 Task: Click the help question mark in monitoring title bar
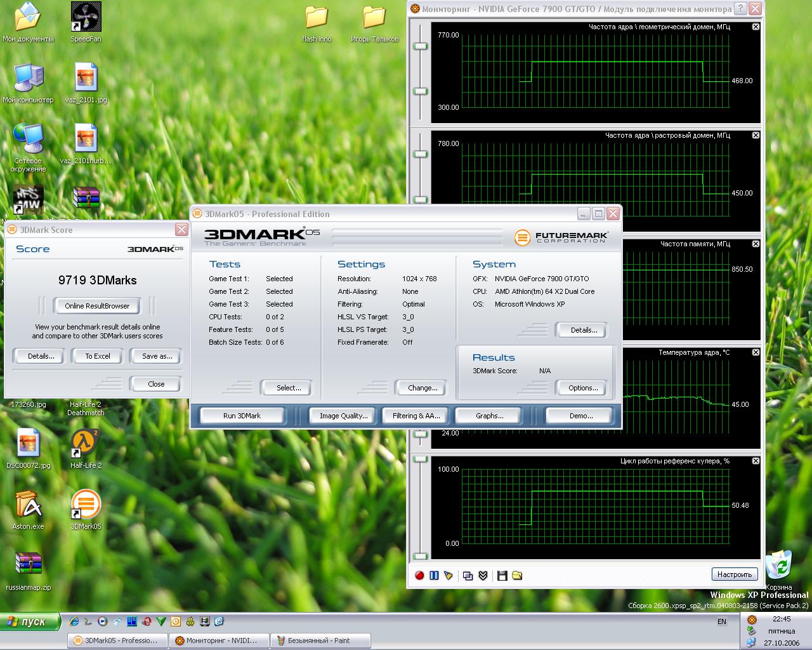(x=740, y=9)
